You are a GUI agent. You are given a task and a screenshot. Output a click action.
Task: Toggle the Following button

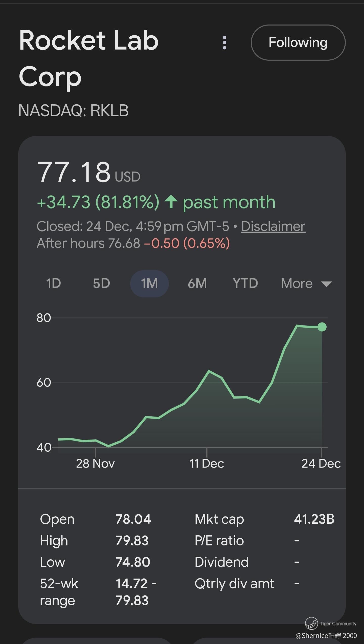[298, 42]
